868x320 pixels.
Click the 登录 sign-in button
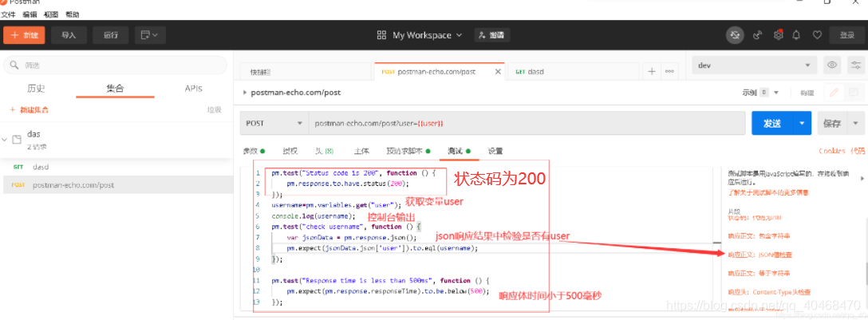point(847,35)
